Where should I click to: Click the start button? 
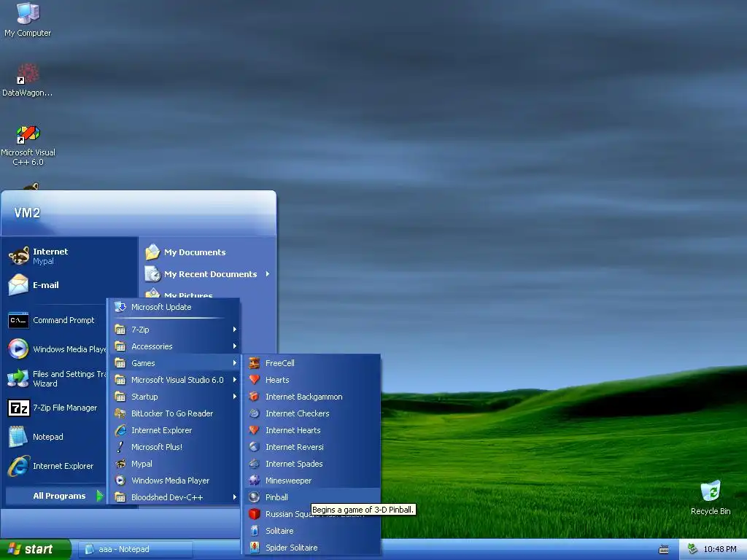[x=35, y=549]
